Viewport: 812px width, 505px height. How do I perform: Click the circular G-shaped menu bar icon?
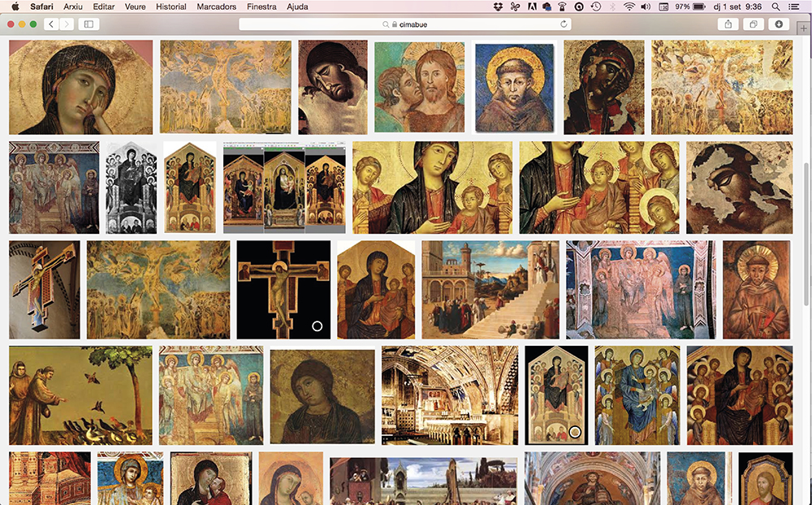[x=580, y=6]
